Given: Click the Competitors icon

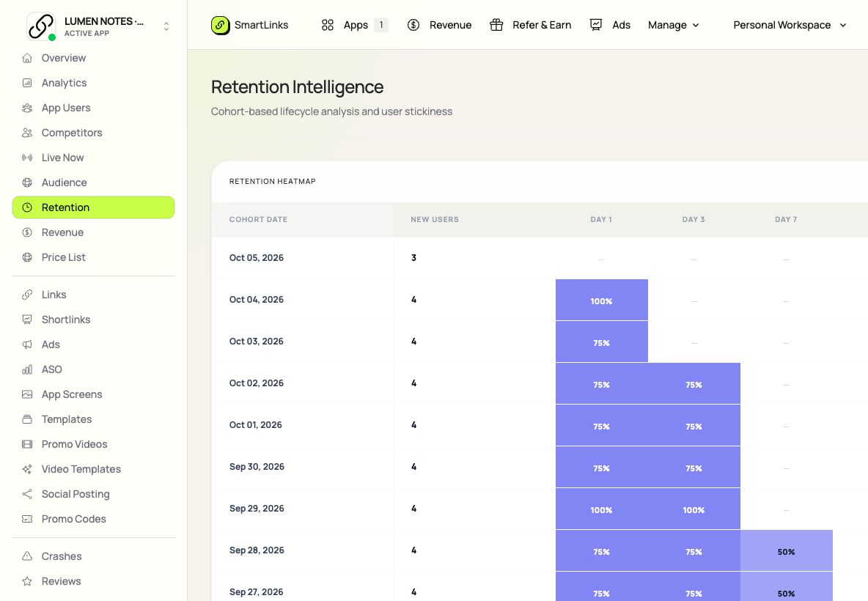Looking at the screenshot, I should tap(27, 132).
